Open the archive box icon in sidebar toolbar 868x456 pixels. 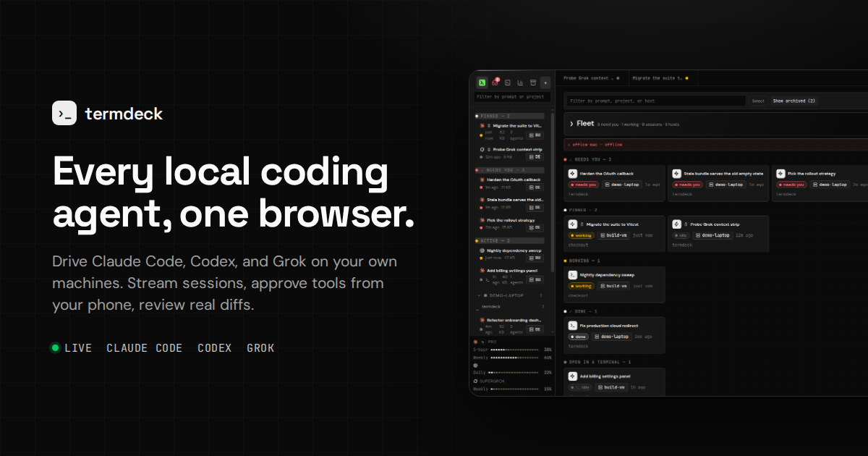[532, 83]
